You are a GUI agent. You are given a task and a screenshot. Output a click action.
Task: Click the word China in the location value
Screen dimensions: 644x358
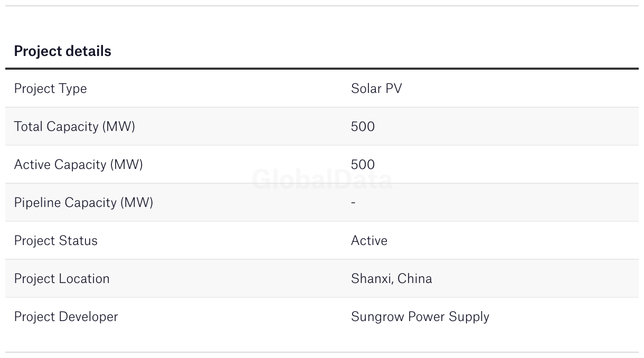(x=414, y=279)
